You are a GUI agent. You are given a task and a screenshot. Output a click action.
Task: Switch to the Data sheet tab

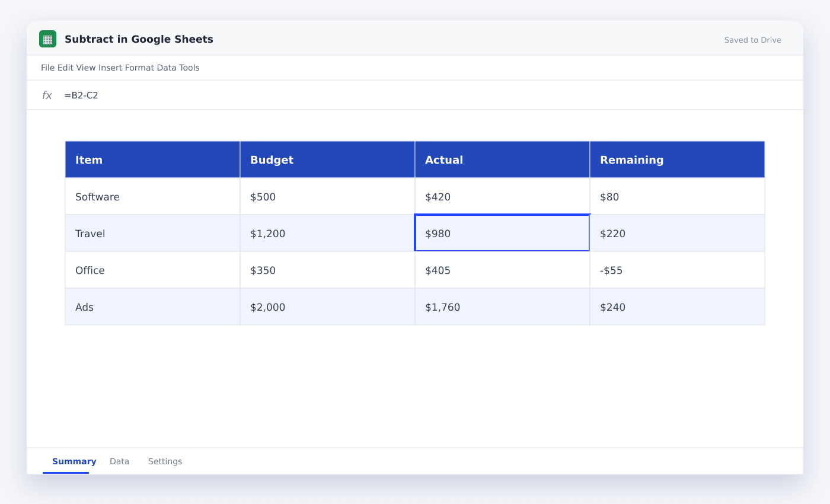(x=119, y=461)
